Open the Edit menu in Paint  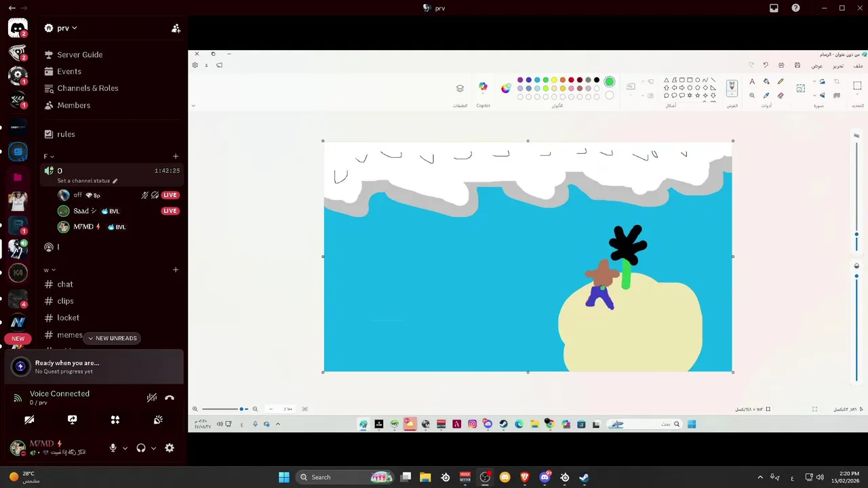839,66
